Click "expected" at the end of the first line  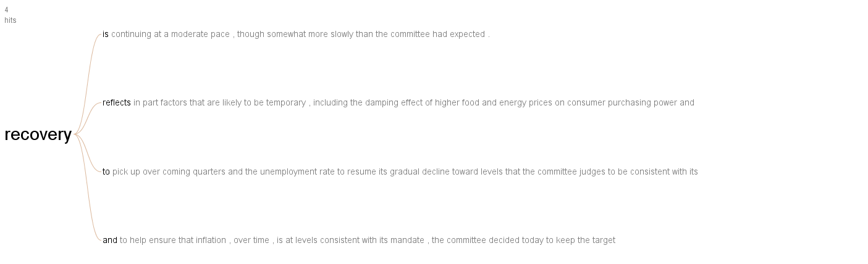click(467, 34)
